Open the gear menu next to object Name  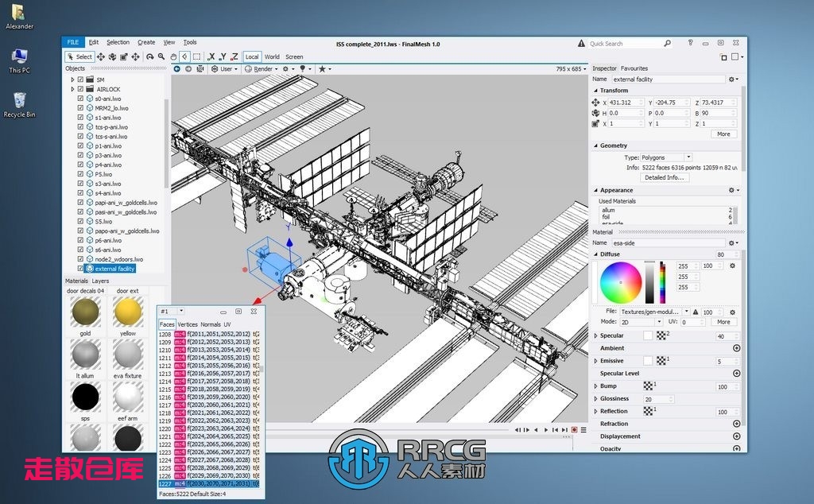point(733,79)
